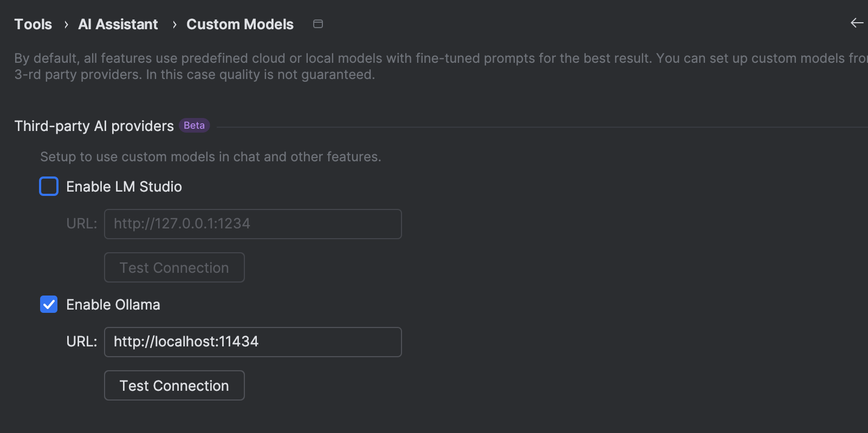Viewport: 868px width, 433px height.
Task: Click the small window icon beside Custom Models
Action: [318, 24]
